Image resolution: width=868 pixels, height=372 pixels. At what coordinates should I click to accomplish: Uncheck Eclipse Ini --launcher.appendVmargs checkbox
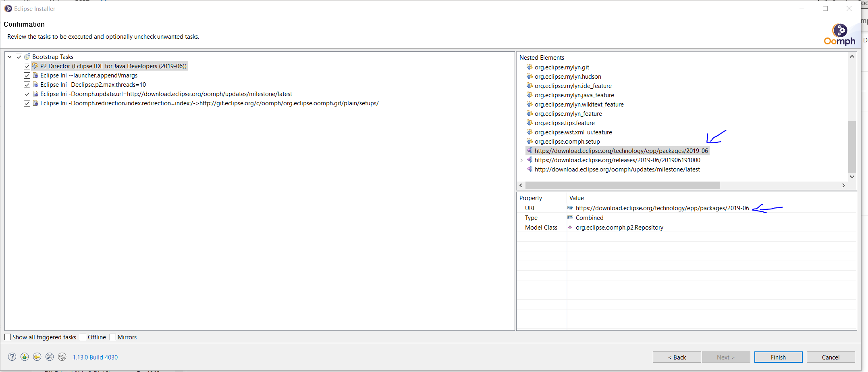pos(27,75)
